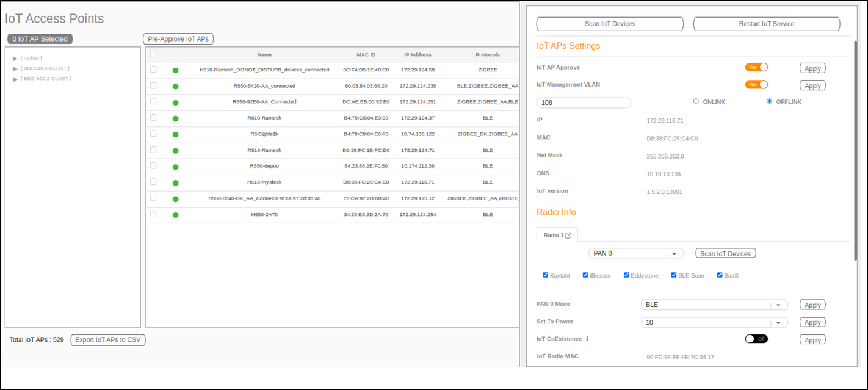Click Restart IoT Service button
868x390 pixels.
[x=767, y=24]
